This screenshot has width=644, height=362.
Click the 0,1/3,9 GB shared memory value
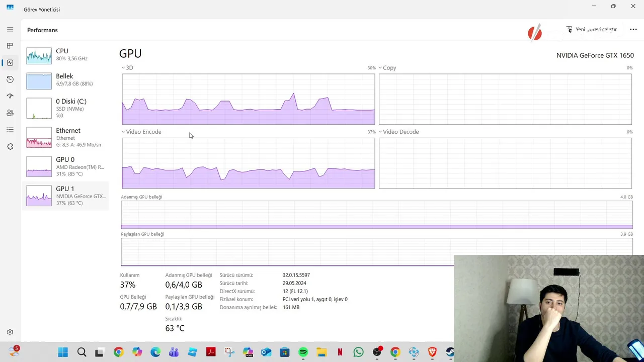[184, 306]
